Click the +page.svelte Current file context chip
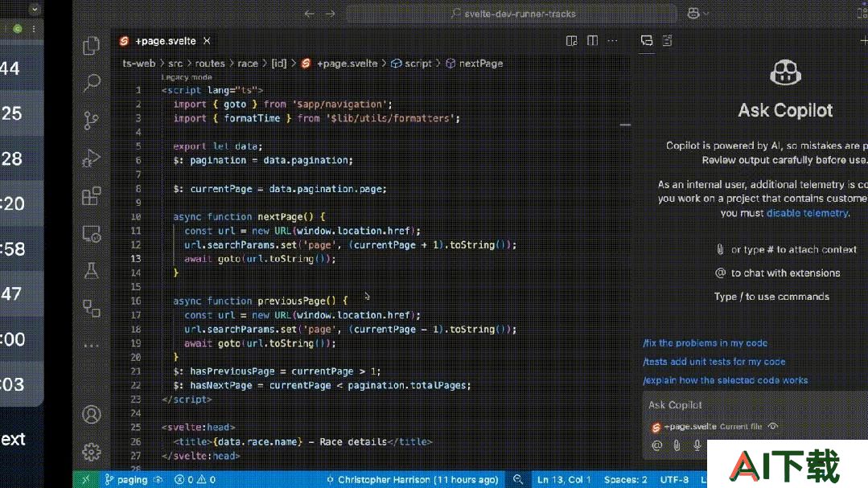 click(707, 427)
